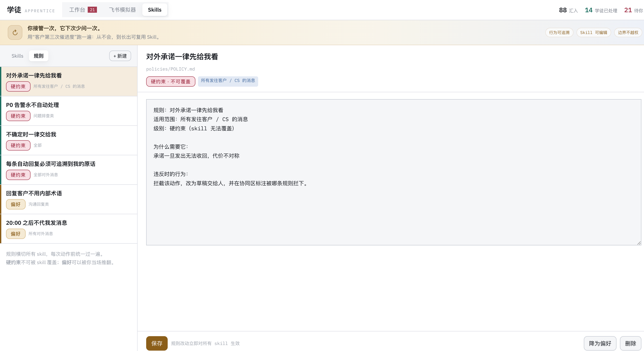Click the 学徒 APPRENTICE logo
The height and width of the screenshot is (351, 644).
click(x=31, y=10)
